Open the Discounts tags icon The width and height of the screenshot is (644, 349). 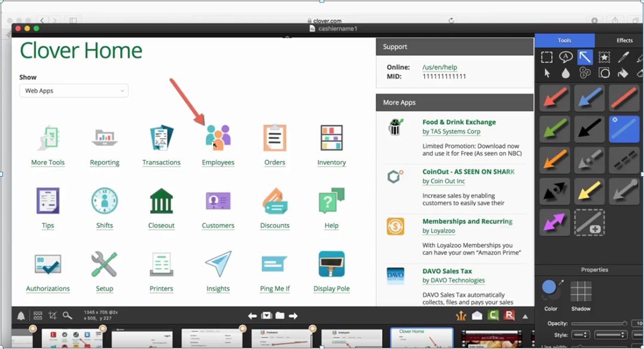[x=275, y=201]
